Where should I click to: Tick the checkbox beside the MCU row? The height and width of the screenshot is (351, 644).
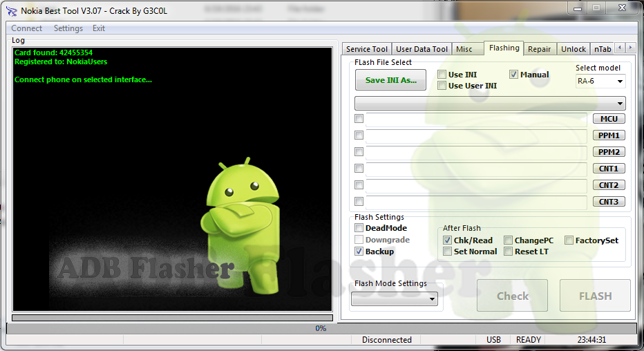[359, 119]
